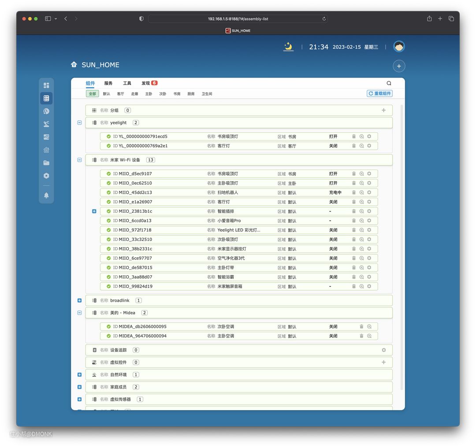The width and height of the screenshot is (476, 448).
Task: Open the notification bell in the sidebar
Action: coord(46,195)
